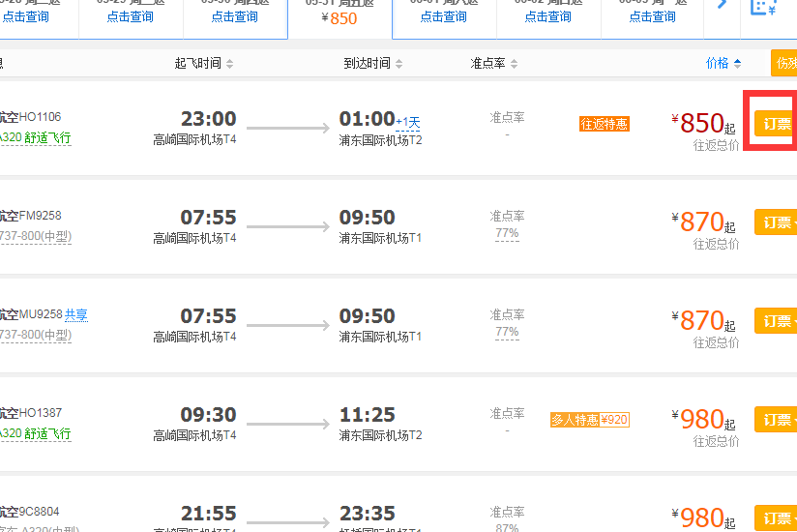
Task: Toggle the 价格 sort arrow
Action: (737, 64)
